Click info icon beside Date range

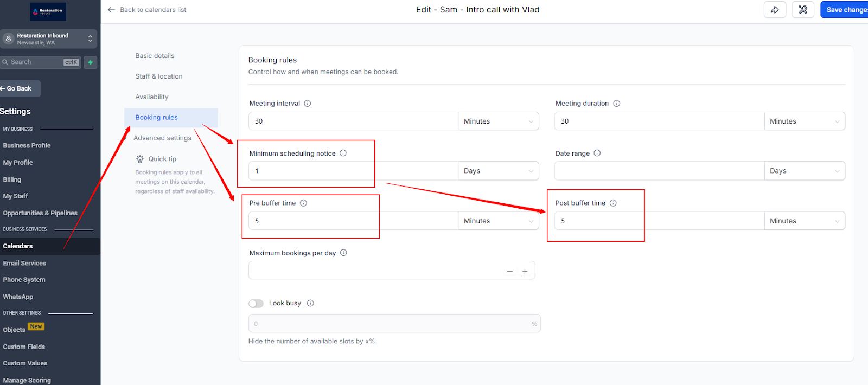597,153
